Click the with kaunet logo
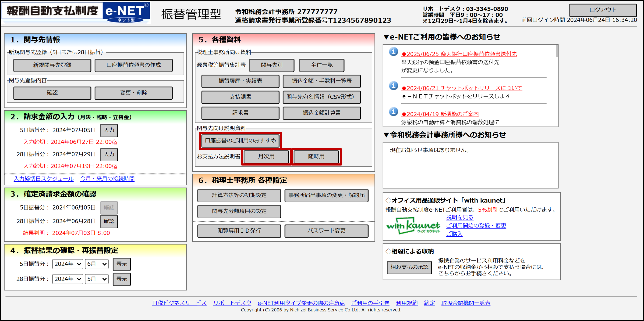 pyautogui.click(x=413, y=226)
